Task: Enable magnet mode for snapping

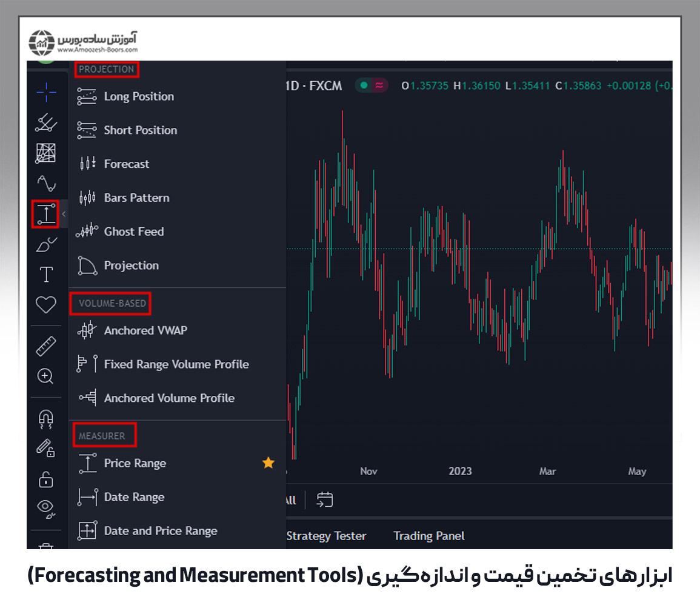Action: 46,418
